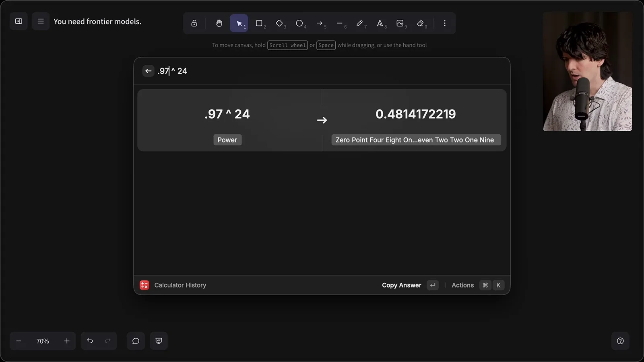
Task: Select the Line tool
Action: click(x=340, y=23)
